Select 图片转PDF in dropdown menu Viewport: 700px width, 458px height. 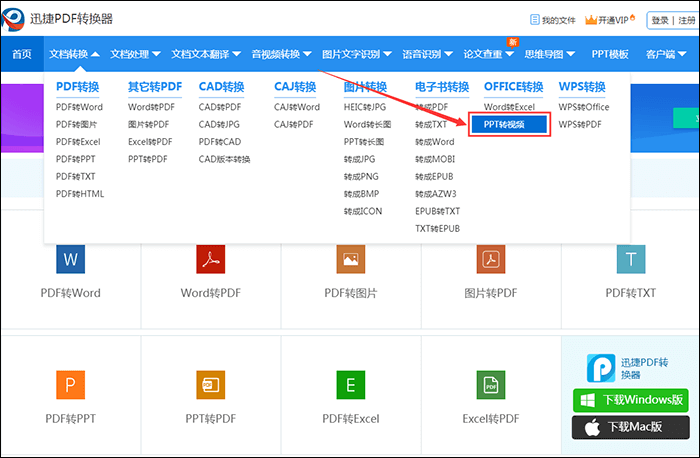click(x=149, y=125)
